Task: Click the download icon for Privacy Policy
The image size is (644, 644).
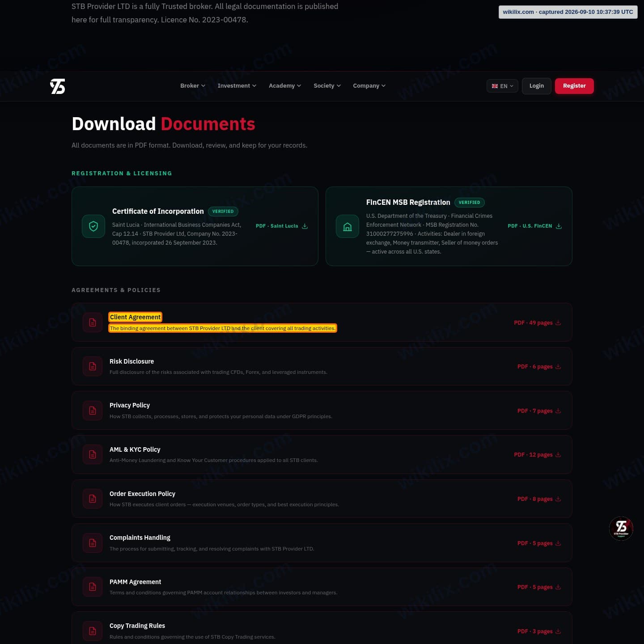Action: coord(558,411)
